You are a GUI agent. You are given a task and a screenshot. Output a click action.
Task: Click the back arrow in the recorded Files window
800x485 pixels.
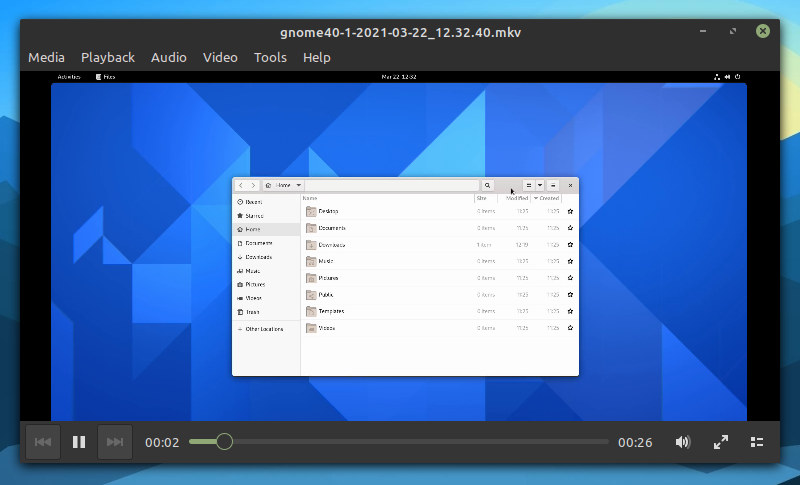coord(241,186)
